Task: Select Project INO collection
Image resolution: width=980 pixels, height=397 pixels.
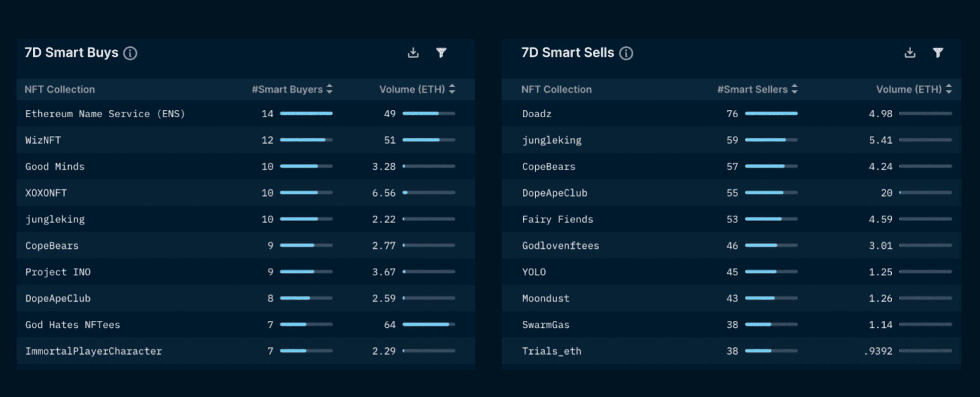Action: (58, 272)
